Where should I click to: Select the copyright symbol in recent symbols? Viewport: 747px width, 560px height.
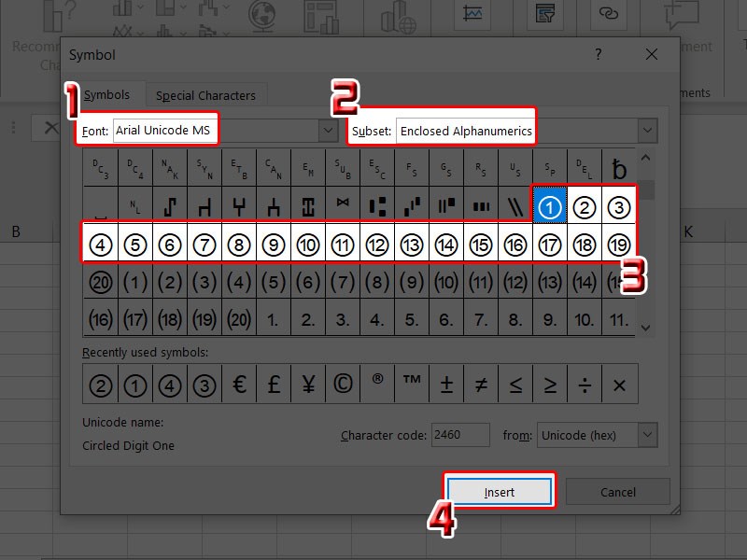[x=343, y=384]
